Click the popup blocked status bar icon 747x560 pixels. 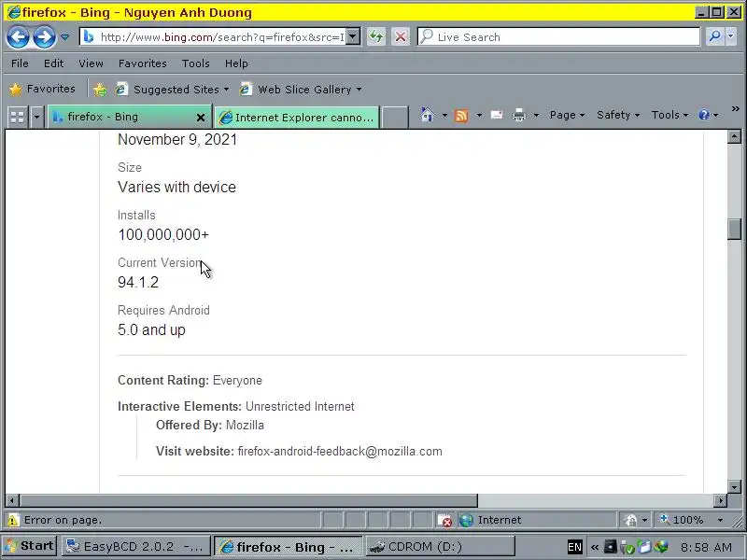pyautogui.click(x=445, y=520)
